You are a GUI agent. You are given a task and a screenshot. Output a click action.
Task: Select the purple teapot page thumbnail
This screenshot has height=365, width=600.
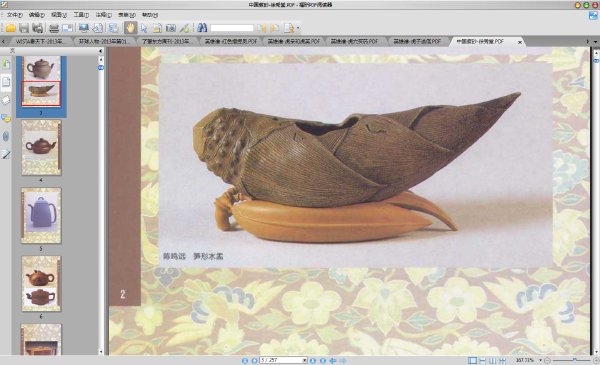pos(41,215)
